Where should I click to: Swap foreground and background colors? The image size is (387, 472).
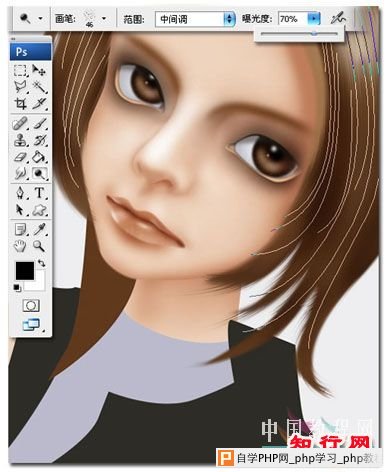coord(42,264)
